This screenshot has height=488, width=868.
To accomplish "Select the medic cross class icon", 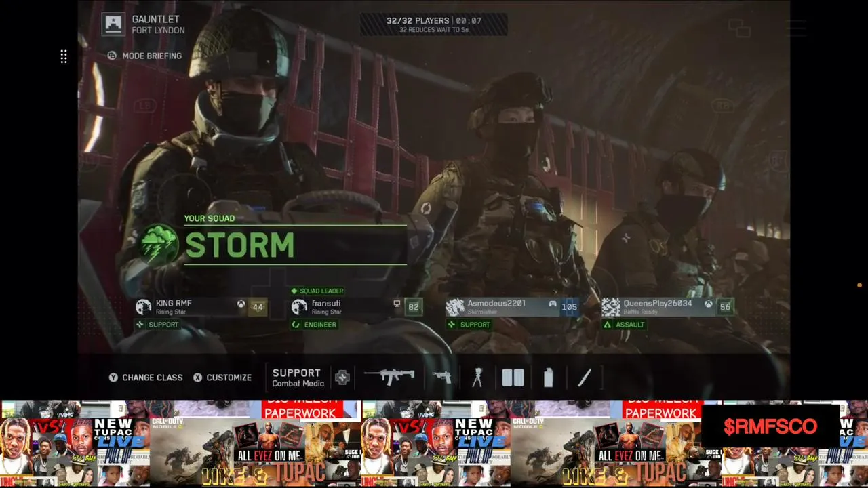I will coord(342,378).
